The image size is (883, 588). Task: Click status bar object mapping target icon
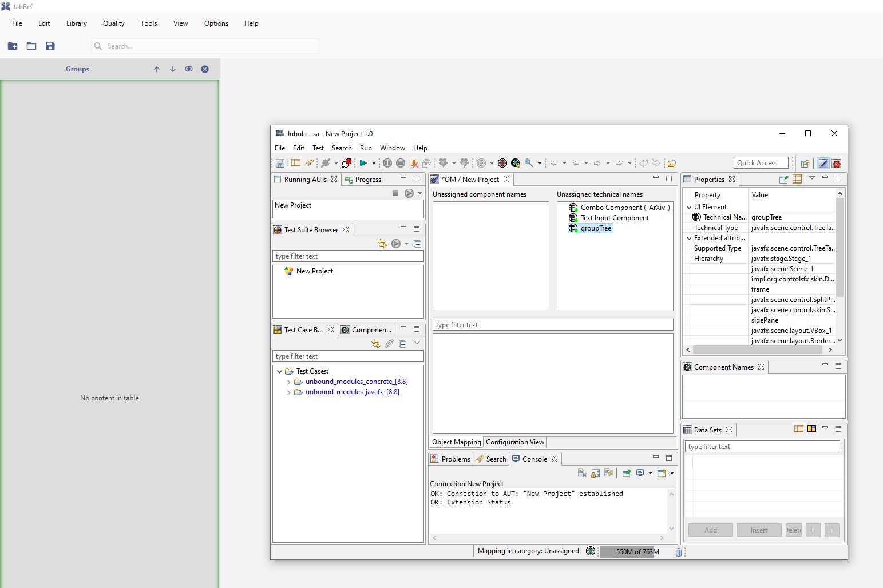click(x=591, y=551)
